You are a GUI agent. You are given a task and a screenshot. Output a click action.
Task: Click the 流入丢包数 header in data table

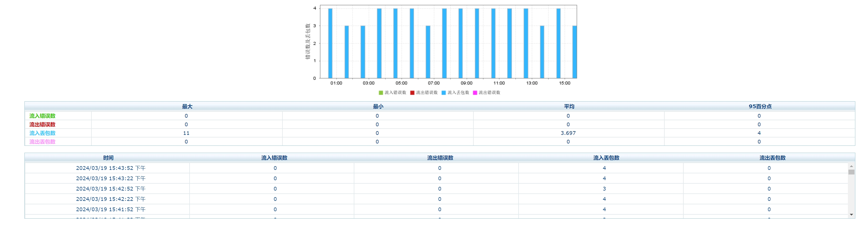tap(606, 158)
